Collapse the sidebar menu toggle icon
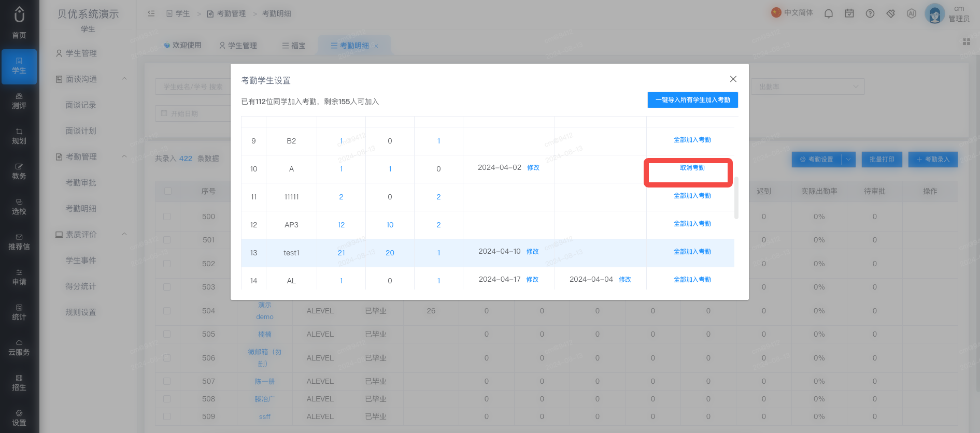Screen dimensions: 980x433 [x=151, y=13]
